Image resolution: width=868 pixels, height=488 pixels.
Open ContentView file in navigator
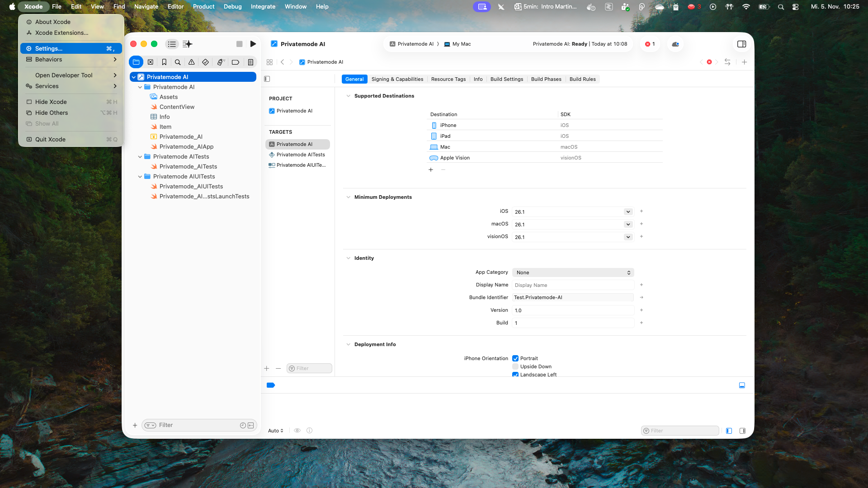177,107
